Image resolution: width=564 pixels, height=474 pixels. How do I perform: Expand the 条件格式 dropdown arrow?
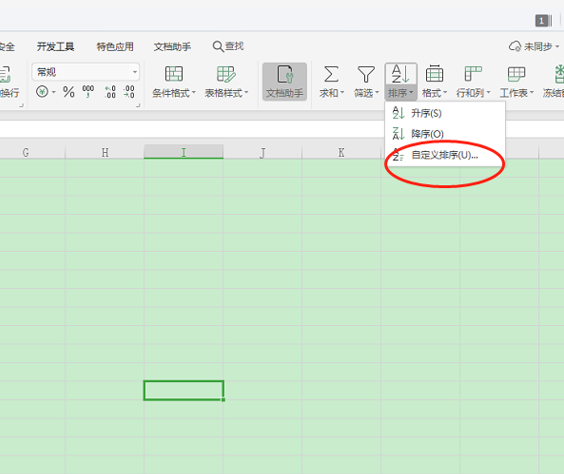194,93
